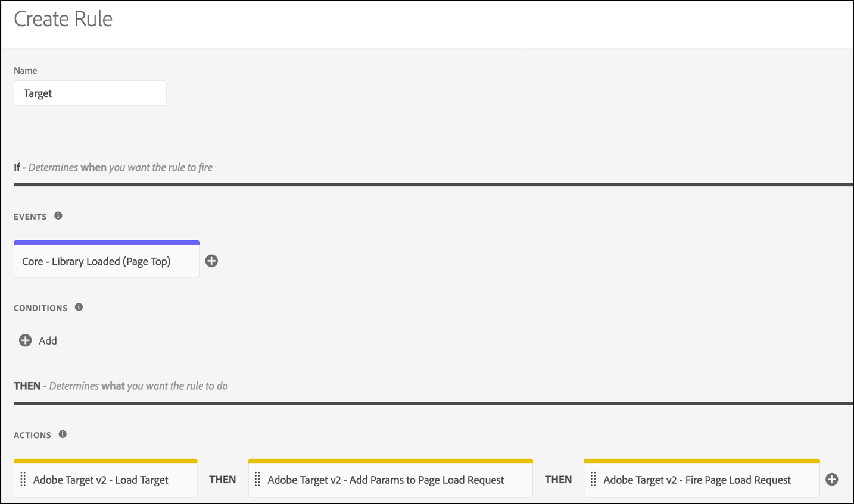Open the Fire Page Load Request action
854x504 pixels.
(702, 478)
